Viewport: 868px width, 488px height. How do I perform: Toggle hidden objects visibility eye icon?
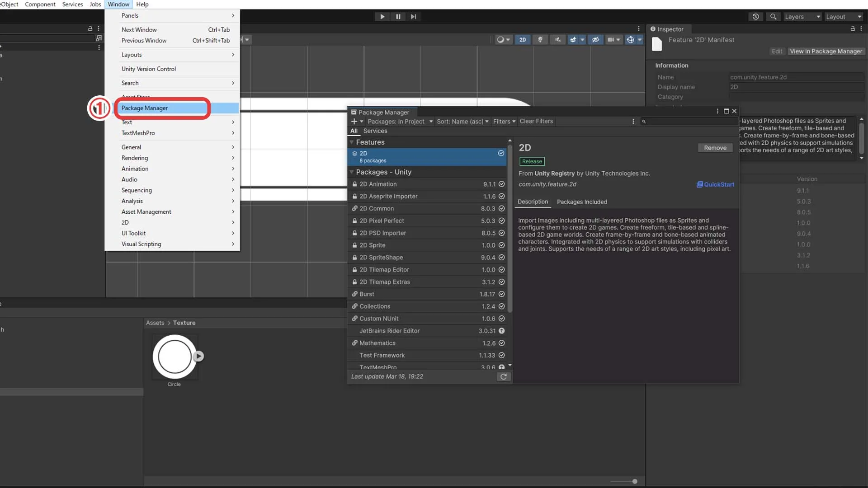click(x=596, y=40)
